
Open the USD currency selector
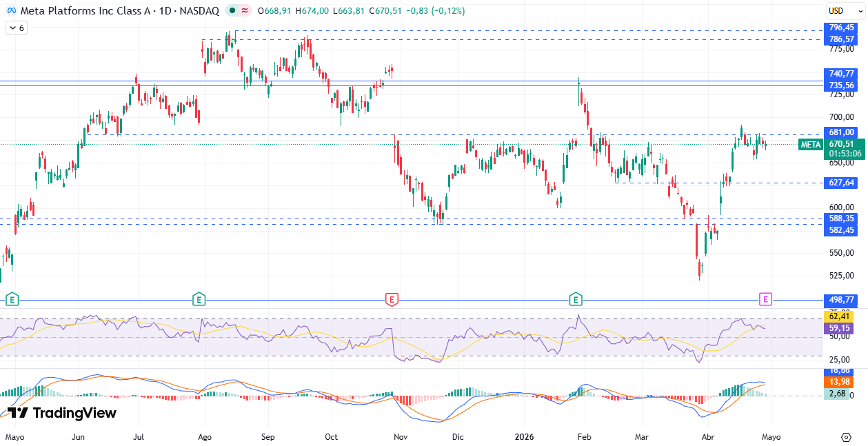(x=836, y=11)
